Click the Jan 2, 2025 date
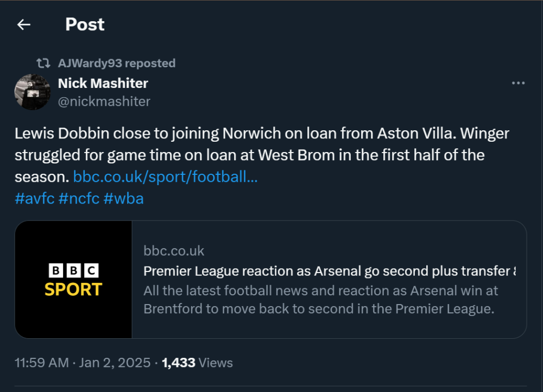 [115, 363]
